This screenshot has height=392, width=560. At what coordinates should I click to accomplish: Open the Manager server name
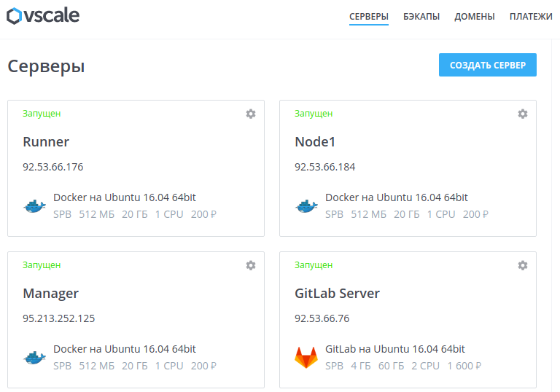tap(50, 294)
